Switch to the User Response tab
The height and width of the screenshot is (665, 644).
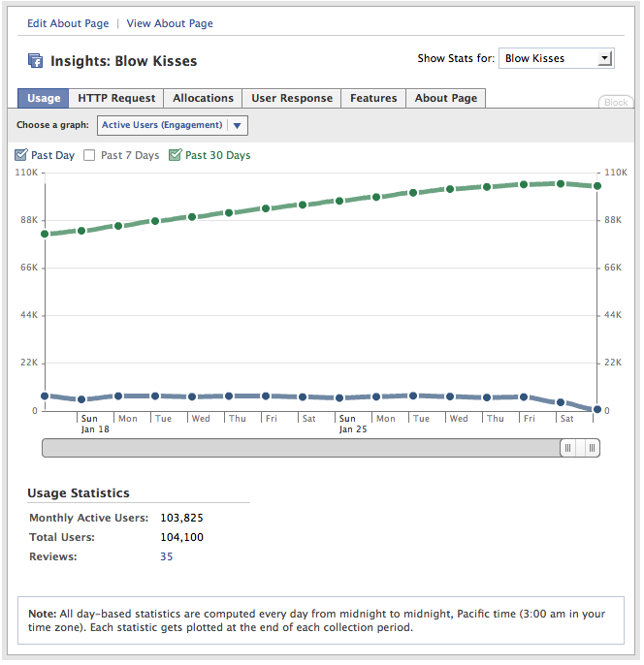[292, 98]
